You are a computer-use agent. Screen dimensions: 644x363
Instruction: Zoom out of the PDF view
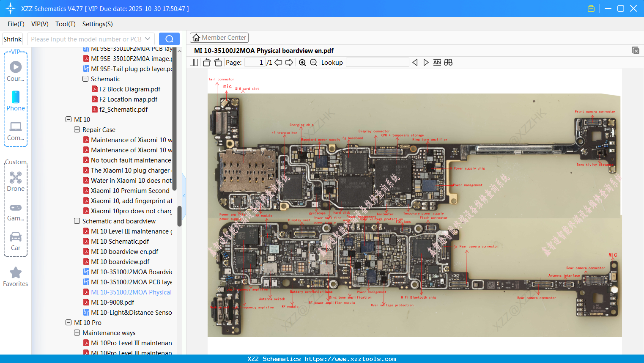314,62
